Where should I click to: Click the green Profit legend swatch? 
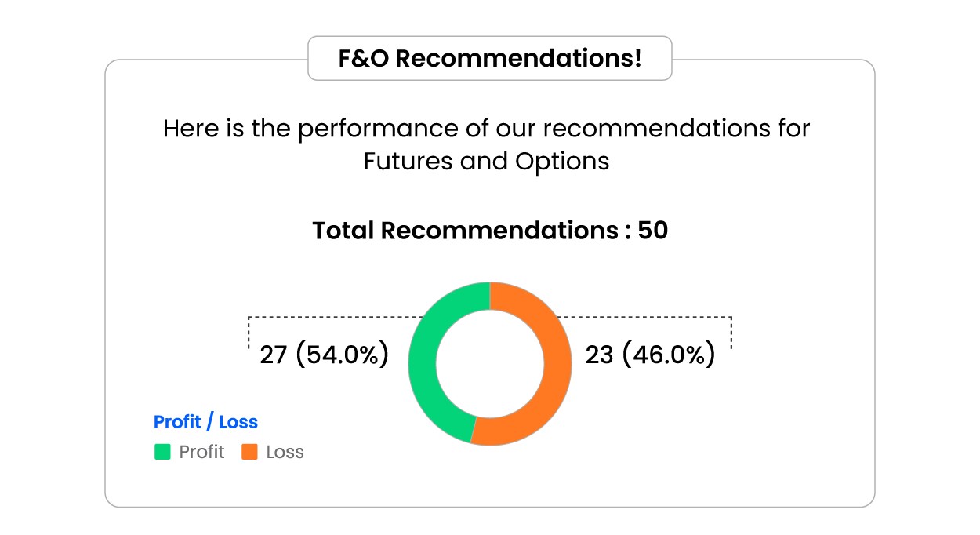click(162, 452)
